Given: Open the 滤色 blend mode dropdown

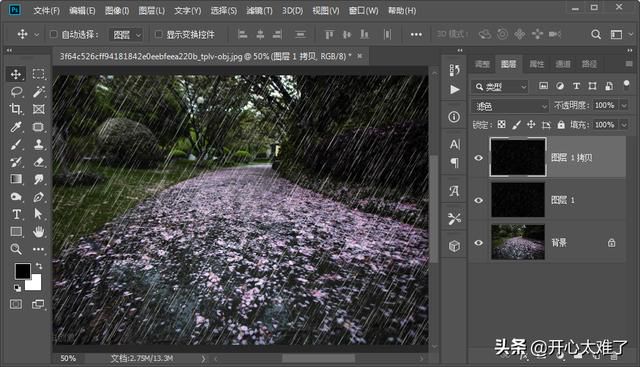Looking at the screenshot, I should tap(510, 106).
